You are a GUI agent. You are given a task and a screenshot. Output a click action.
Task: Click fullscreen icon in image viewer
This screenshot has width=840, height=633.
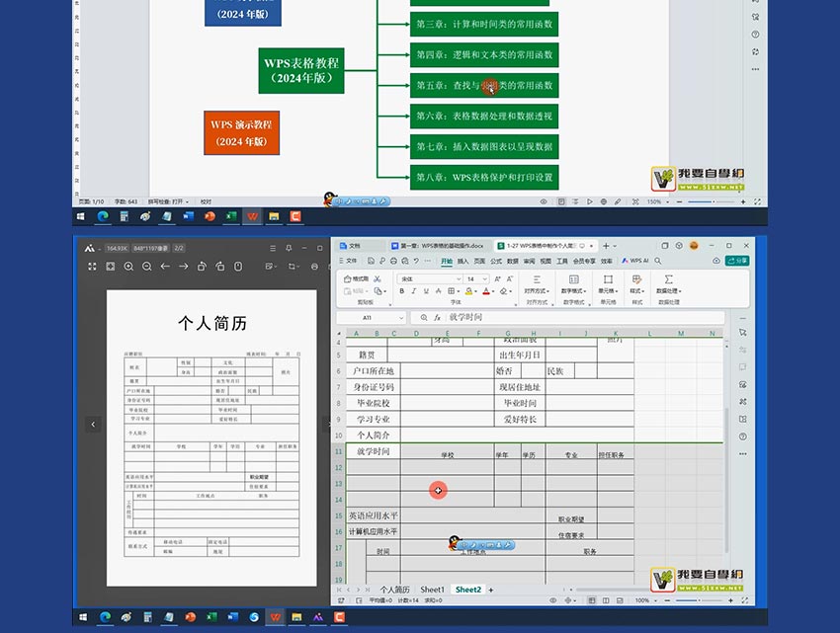[x=92, y=267]
